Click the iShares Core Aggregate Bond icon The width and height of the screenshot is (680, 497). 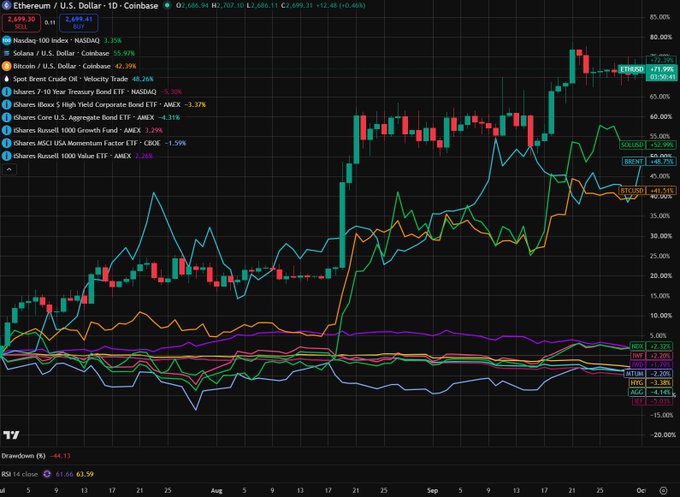(7, 118)
